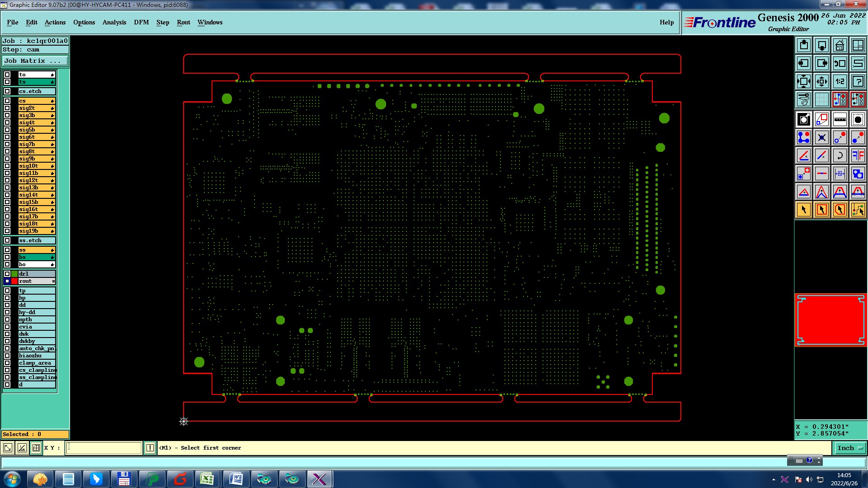Select the net-select arrow tool icon
The width and height of the screenshot is (868, 488).
coord(858,210)
